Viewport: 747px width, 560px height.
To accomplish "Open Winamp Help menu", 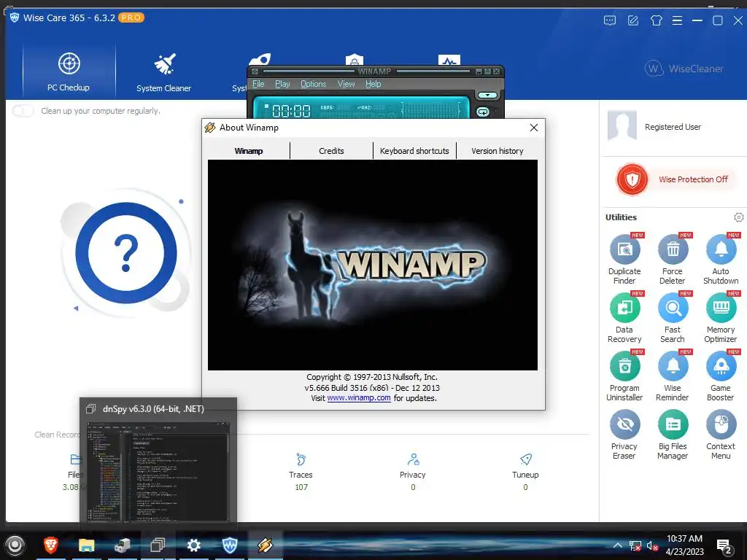I will [x=373, y=84].
